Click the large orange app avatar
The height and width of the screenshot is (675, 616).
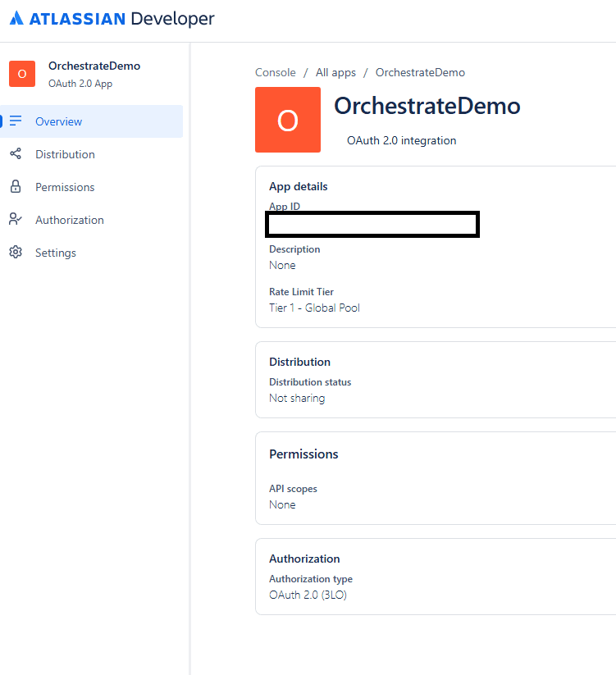pos(288,120)
